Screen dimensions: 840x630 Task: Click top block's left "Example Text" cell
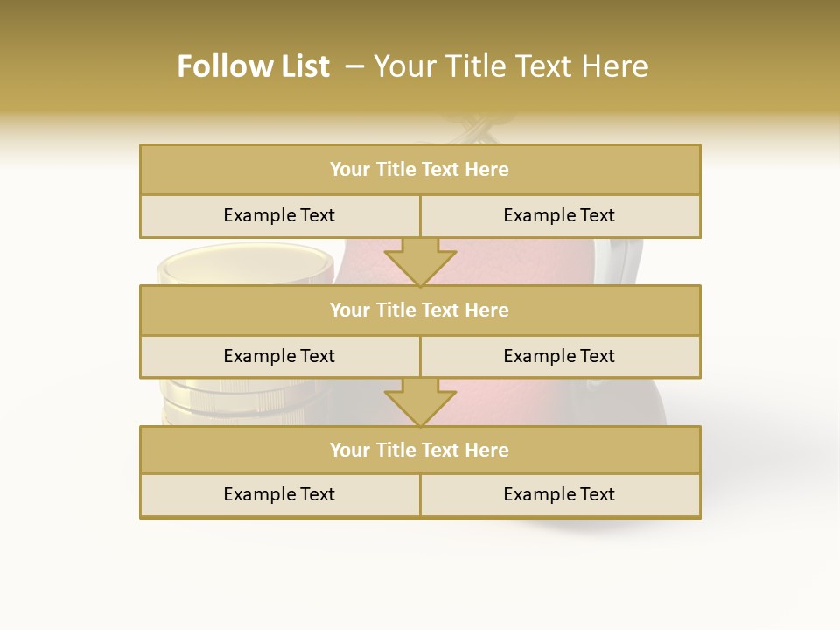click(279, 215)
